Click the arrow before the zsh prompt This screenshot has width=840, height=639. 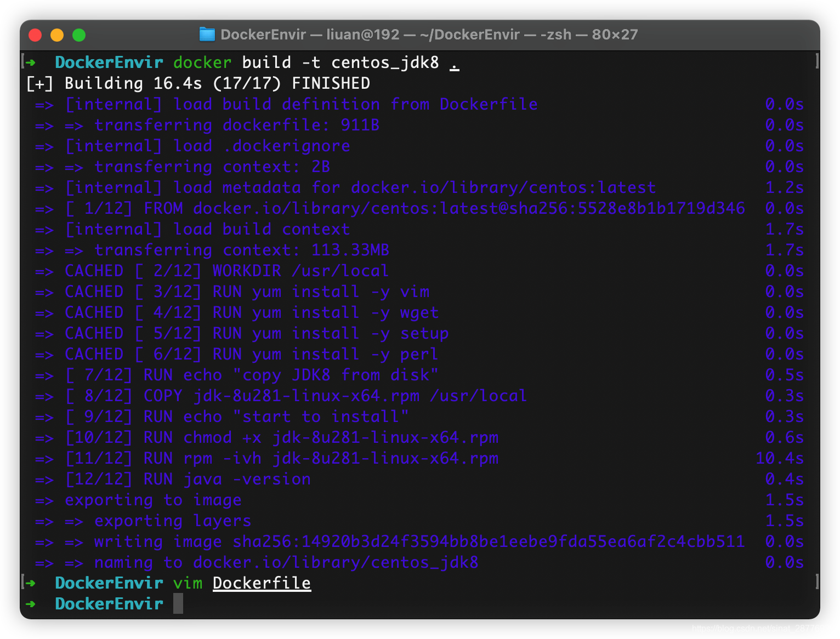pyautogui.click(x=31, y=603)
